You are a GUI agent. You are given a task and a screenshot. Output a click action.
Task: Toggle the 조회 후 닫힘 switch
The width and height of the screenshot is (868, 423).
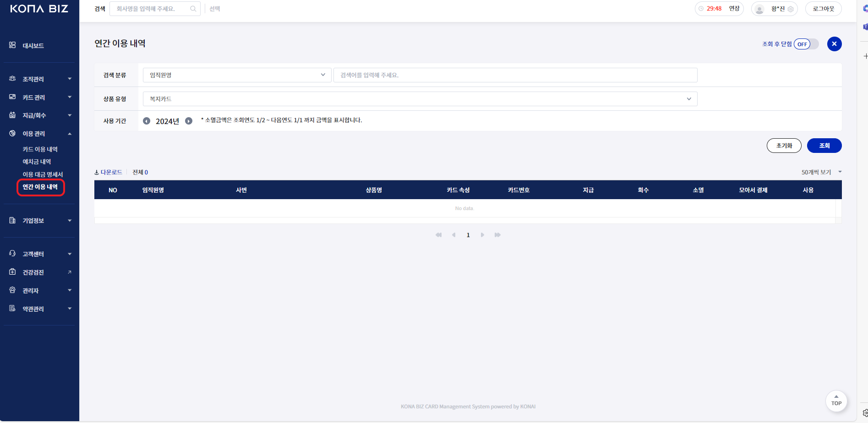point(806,44)
